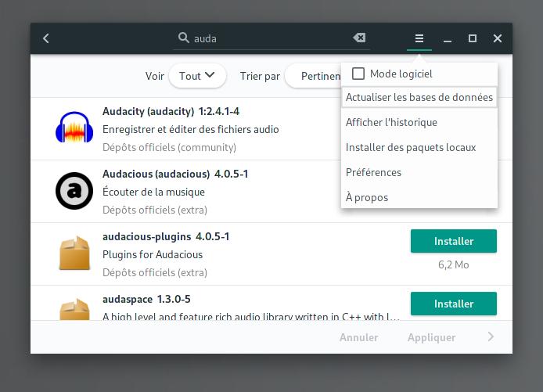Viewport: 543px width, 392px height.
Task: Click the Annuler button
Action: (x=359, y=337)
